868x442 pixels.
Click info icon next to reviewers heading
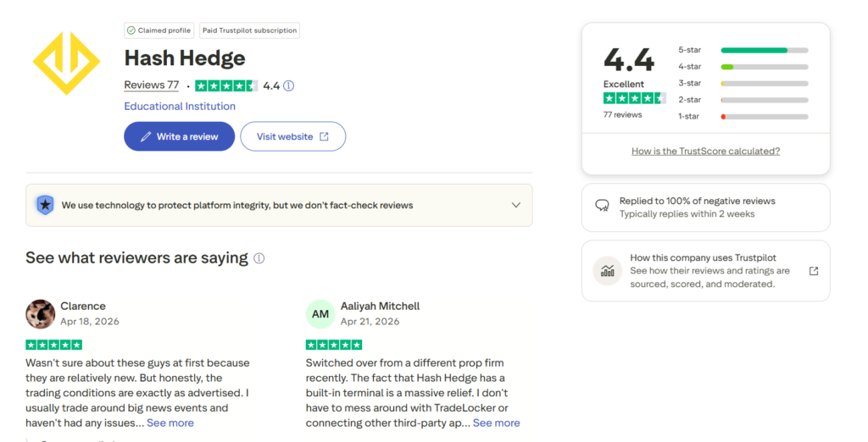259,258
